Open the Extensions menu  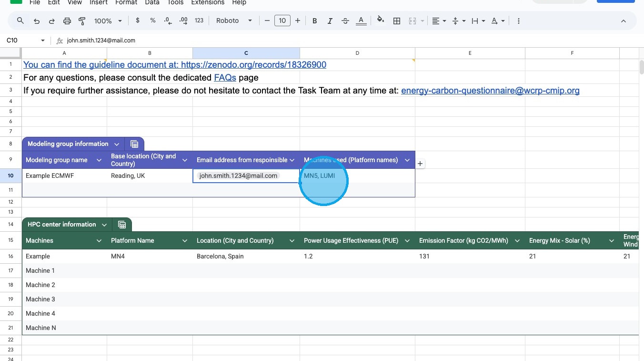point(208,2)
